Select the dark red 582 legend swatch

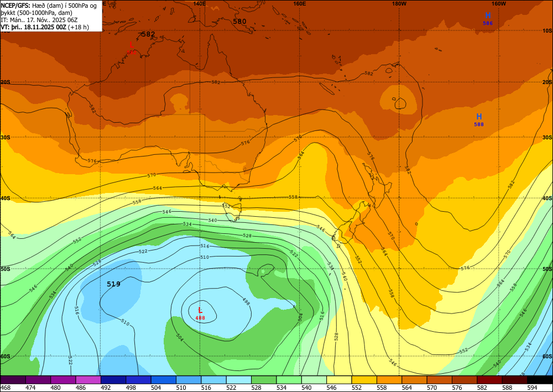click(489, 380)
